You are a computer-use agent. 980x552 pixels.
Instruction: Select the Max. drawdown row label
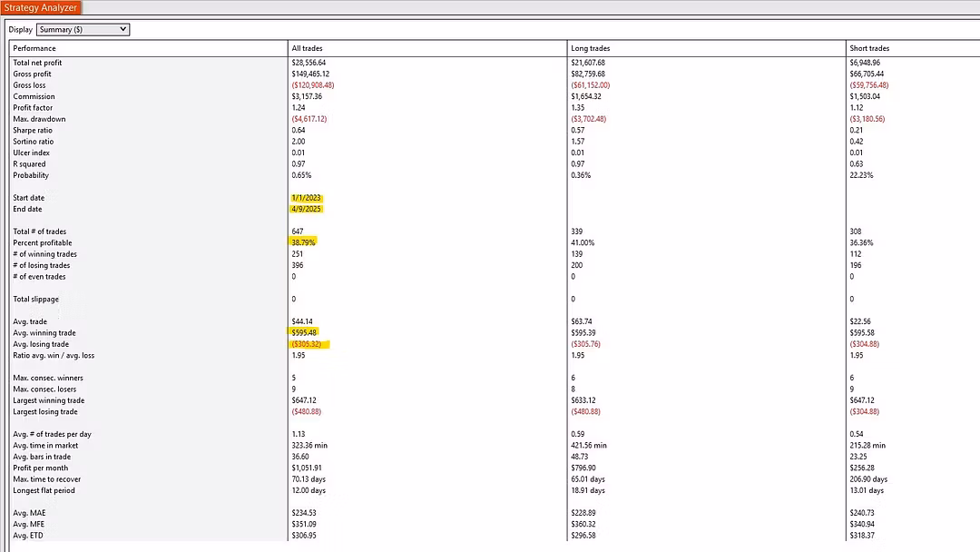39,119
